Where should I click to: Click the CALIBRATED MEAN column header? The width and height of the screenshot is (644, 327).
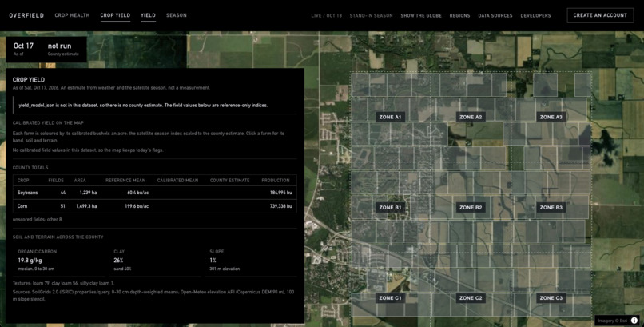178,181
